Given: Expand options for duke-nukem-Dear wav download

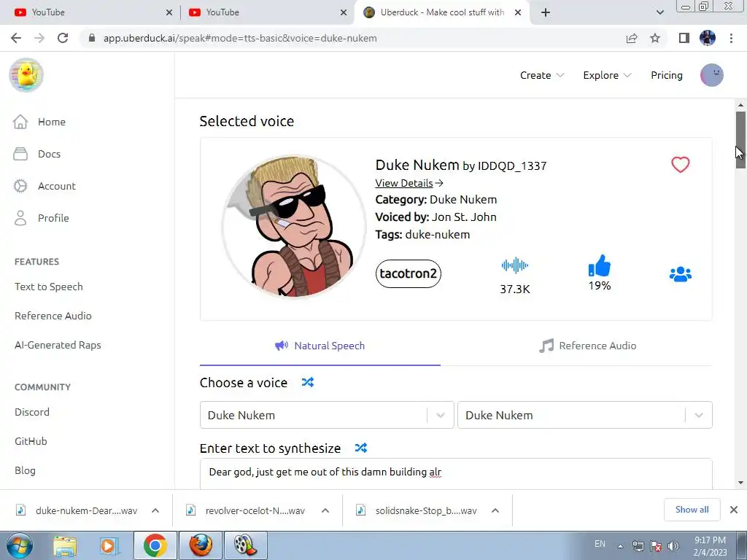Looking at the screenshot, I should tap(155, 510).
